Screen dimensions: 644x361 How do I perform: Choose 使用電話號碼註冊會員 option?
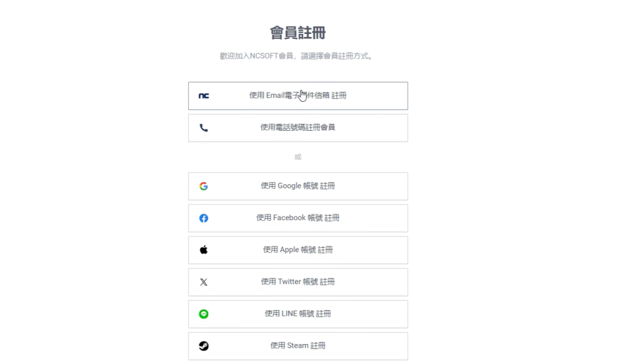pos(297,128)
